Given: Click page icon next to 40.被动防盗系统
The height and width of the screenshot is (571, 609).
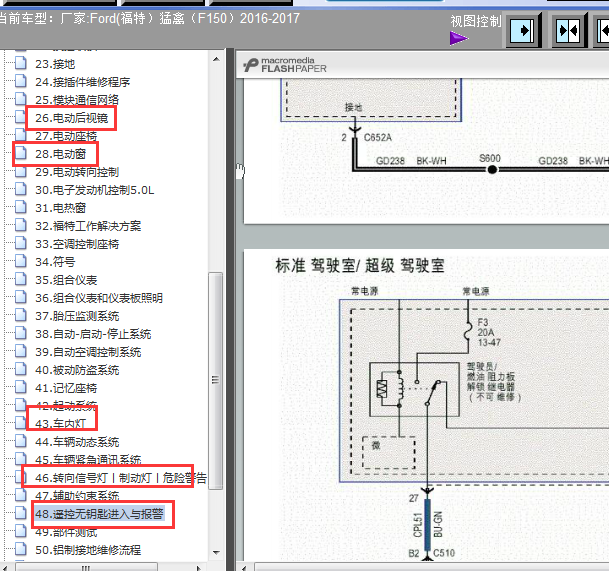Looking at the screenshot, I should 21,369.
